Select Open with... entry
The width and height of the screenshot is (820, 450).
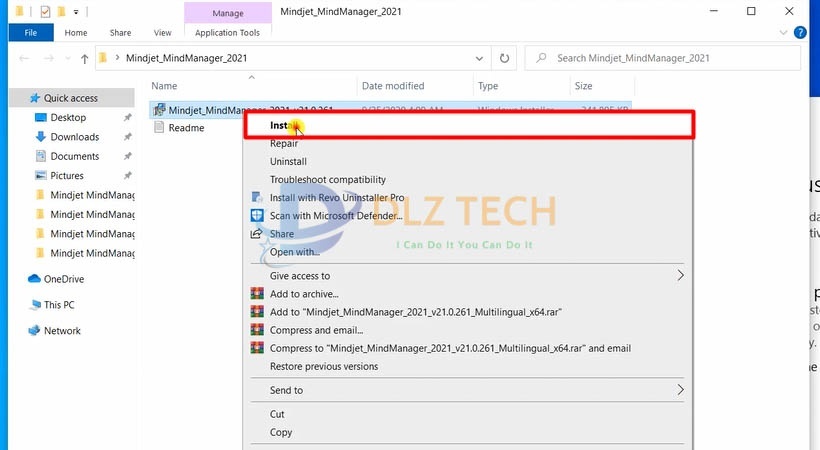[294, 252]
